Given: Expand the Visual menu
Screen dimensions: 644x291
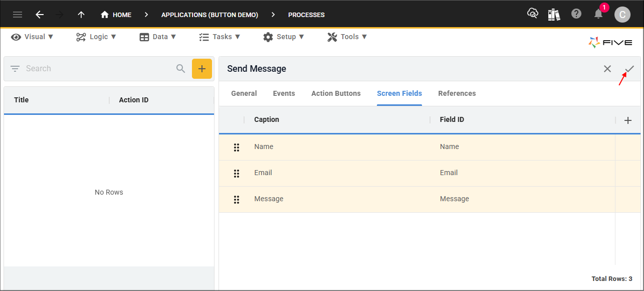Looking at the screenshot, I should [32, 37].
